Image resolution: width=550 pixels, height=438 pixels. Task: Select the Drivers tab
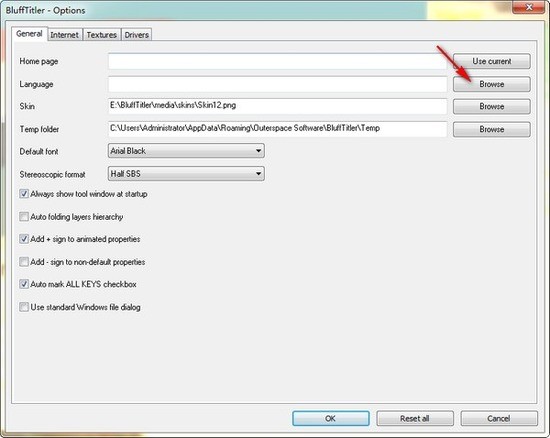[136, 35]
